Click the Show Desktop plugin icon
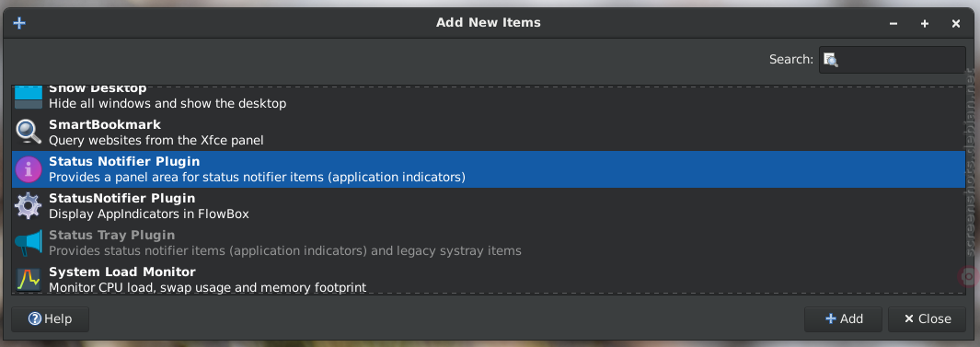The width and height of the screenshot is (980, 347). tap(29, 97)
